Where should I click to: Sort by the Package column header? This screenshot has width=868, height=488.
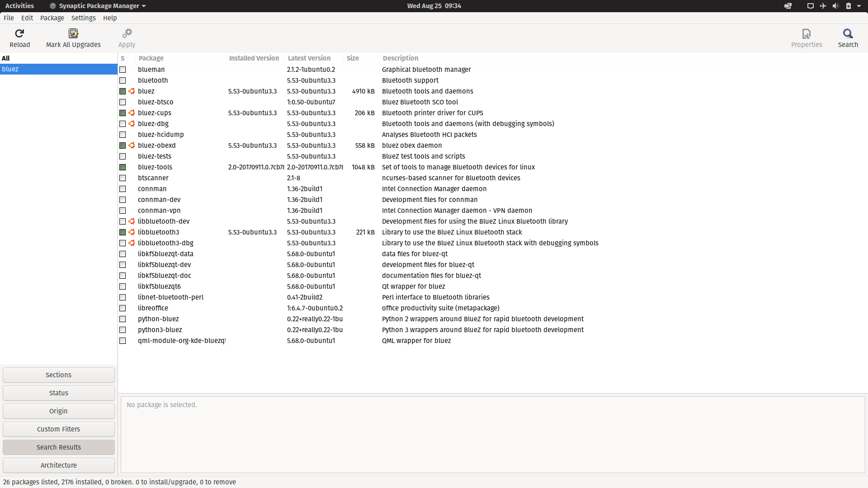point(181,58)
